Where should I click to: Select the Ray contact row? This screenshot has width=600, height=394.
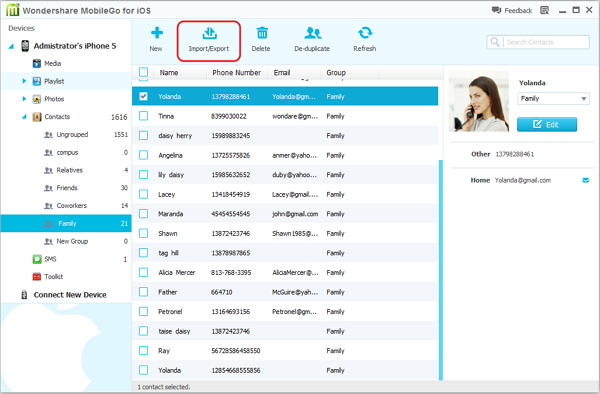pos(285,350)
